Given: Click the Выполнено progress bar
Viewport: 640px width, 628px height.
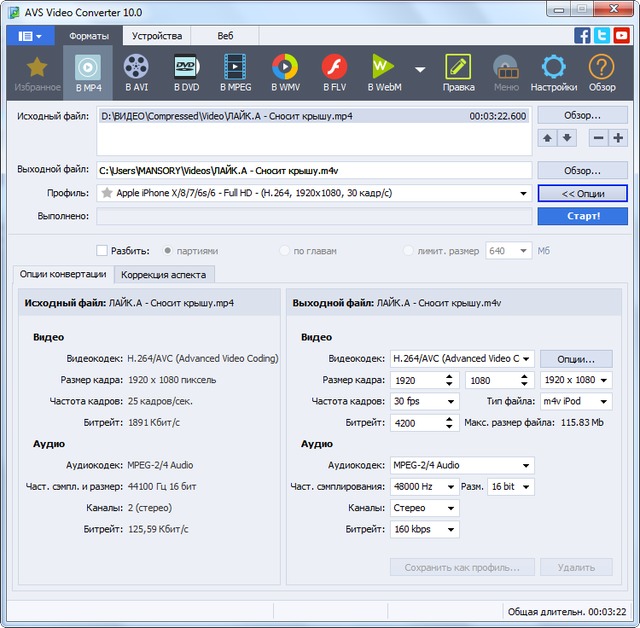Looking at the screenshot, I should 314,216.
